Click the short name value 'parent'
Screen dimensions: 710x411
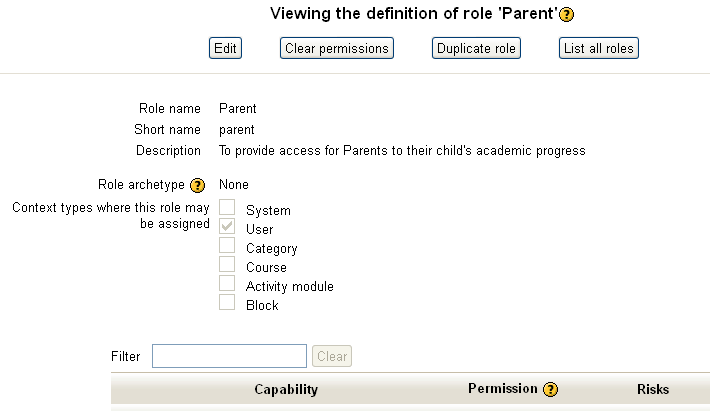click(x=237, y=130)
